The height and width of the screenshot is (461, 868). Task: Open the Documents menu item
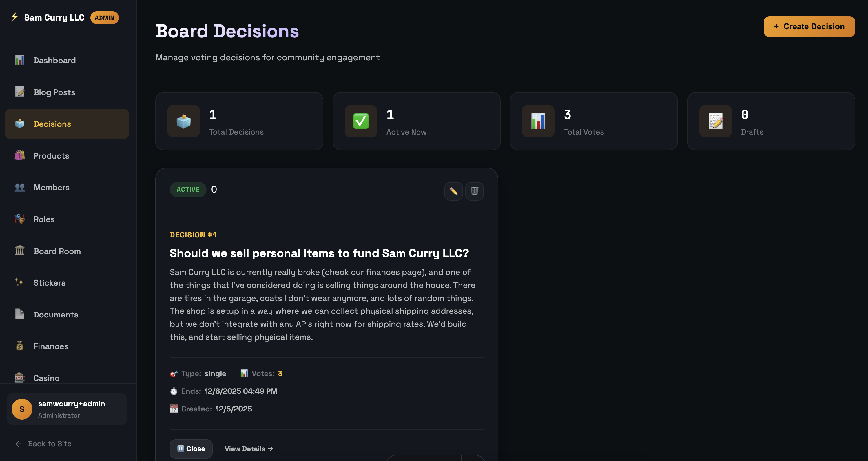pos(56,315)
